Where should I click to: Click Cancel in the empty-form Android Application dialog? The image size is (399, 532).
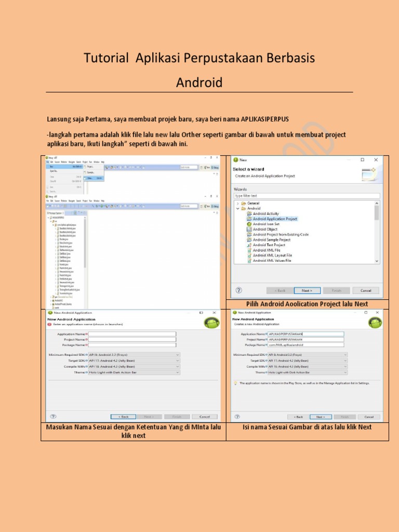205,417
